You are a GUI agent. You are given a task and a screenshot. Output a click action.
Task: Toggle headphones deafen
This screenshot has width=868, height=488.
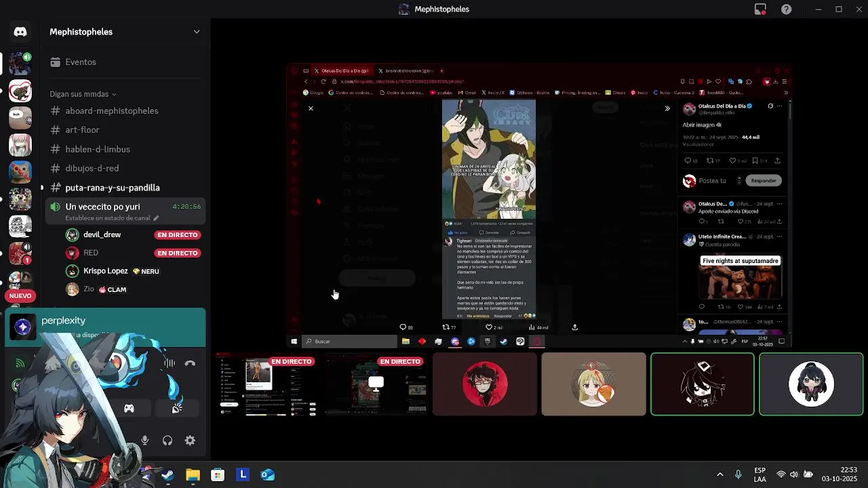point(167,441)
